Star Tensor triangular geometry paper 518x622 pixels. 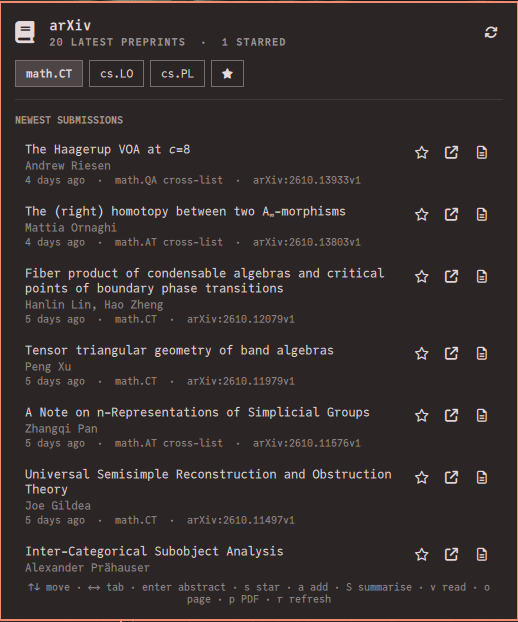[x=422, y=353]
